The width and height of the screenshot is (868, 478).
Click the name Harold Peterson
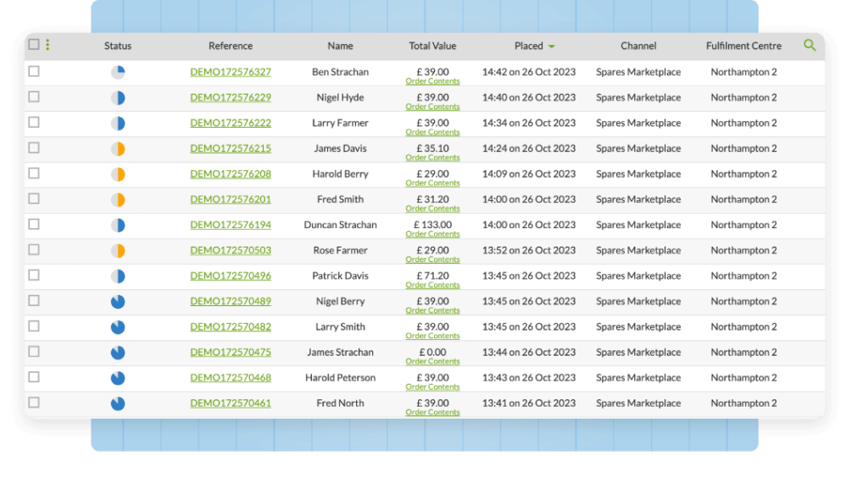pos(340,377)
